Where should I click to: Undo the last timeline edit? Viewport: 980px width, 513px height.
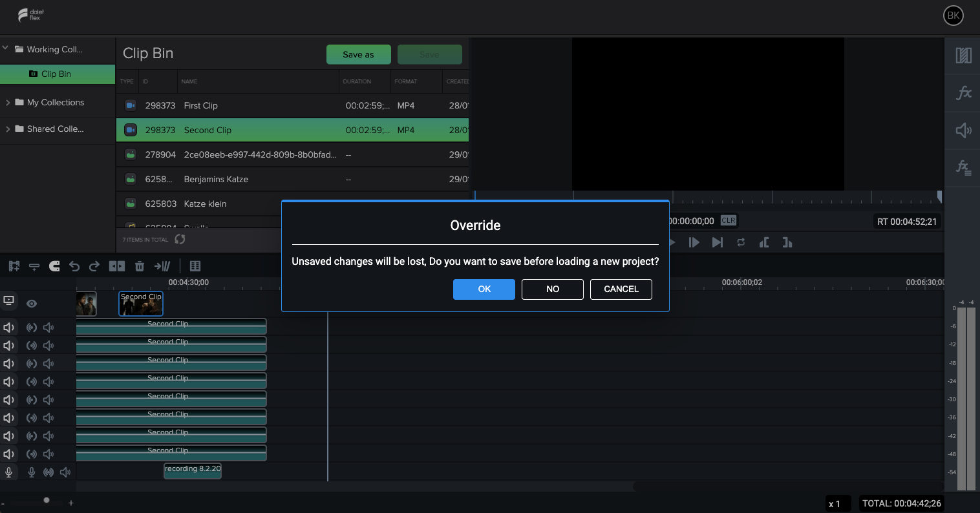(x=74, y=266)
